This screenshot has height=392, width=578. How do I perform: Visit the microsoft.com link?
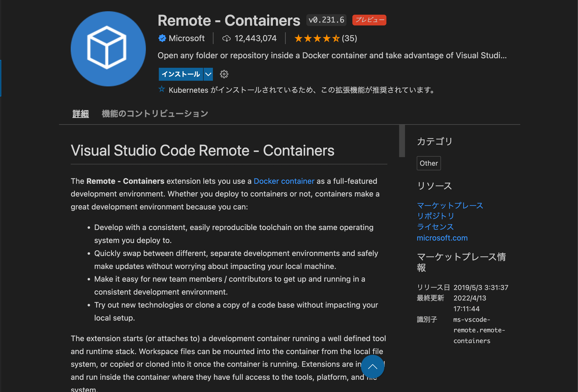click(442, 238)
